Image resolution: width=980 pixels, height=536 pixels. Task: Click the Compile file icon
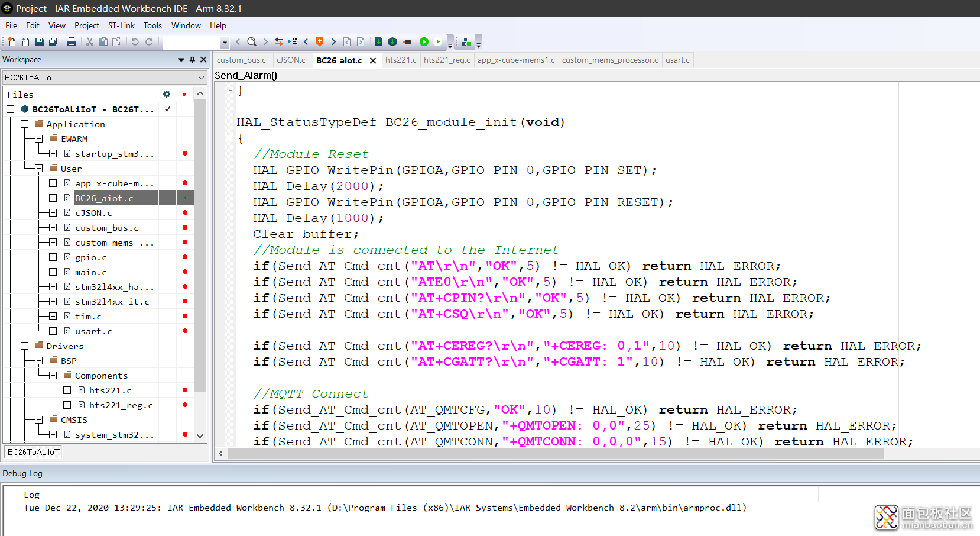tap(379, 42)
